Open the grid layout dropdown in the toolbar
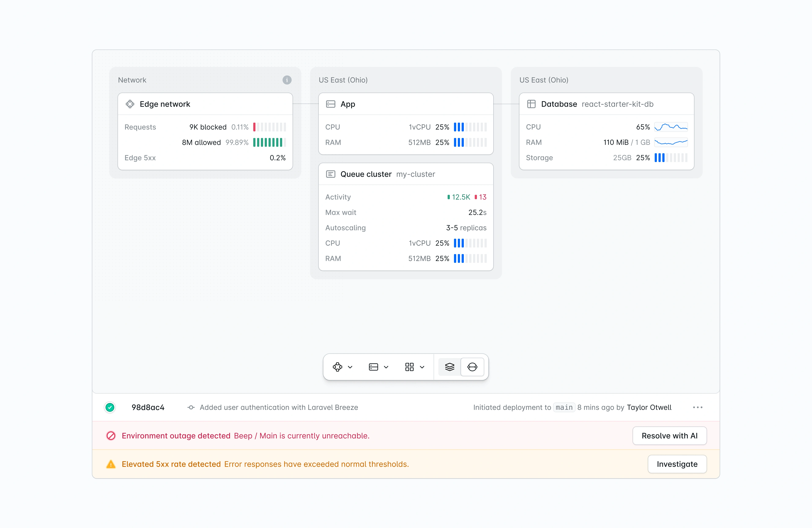The height and width of the screenshot is (528, 812). click(x=422, y=367)
